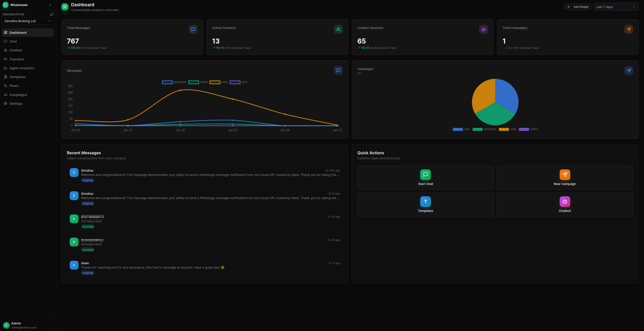Screen dimensions: 644x331
Task: Open the Chat section from the sidebar
Action: coord(13,41)
